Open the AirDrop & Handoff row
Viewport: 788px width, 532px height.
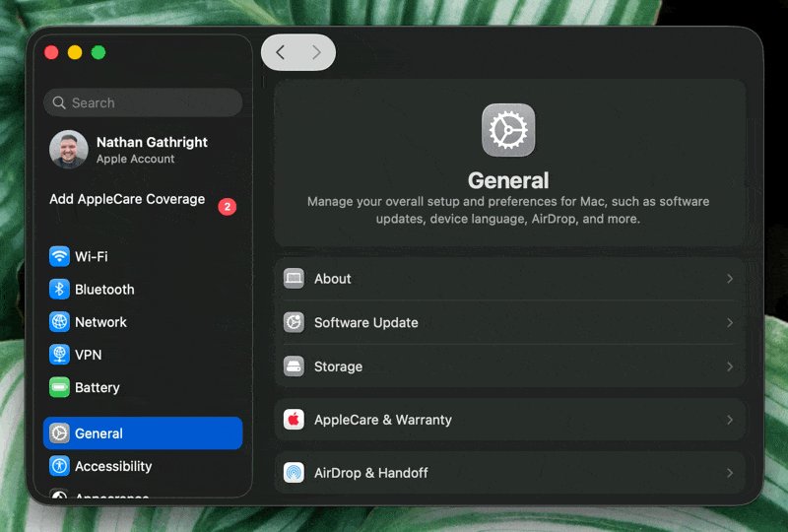pyautogui.click(x=510, y=473)
